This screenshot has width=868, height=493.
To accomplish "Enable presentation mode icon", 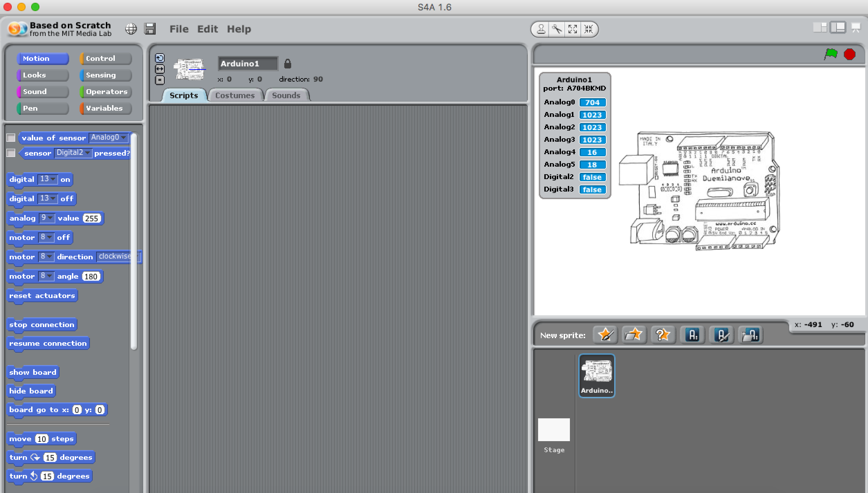I will [856, 28].
